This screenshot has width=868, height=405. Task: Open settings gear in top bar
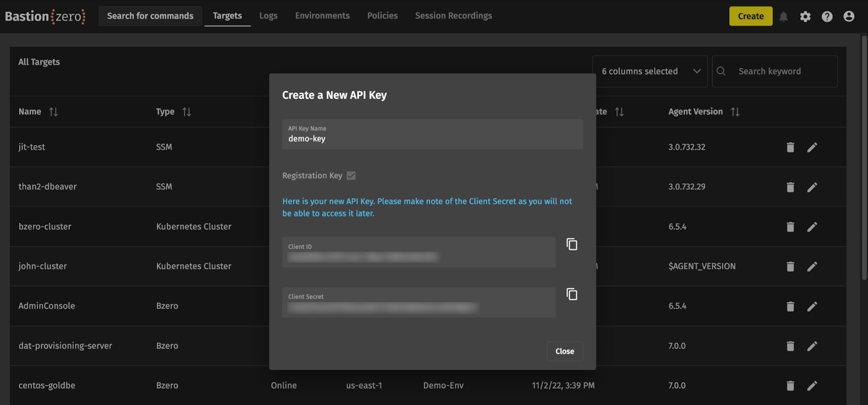805,17
